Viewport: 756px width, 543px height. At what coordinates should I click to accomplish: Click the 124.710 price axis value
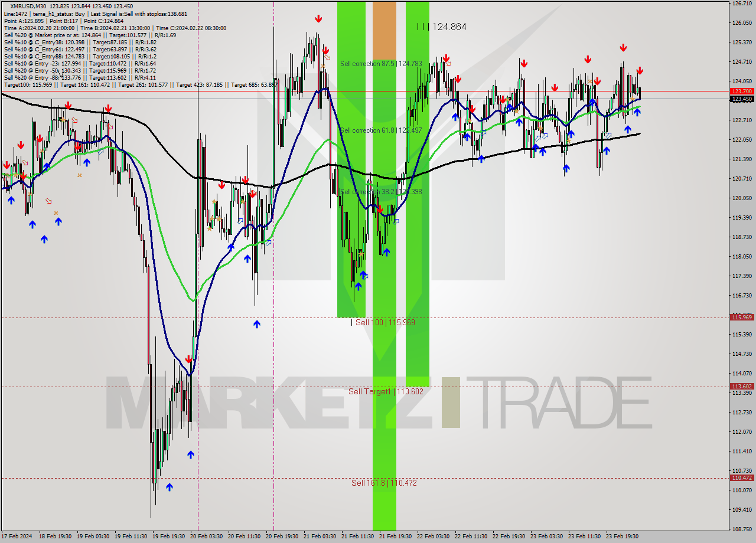[742, 62]
